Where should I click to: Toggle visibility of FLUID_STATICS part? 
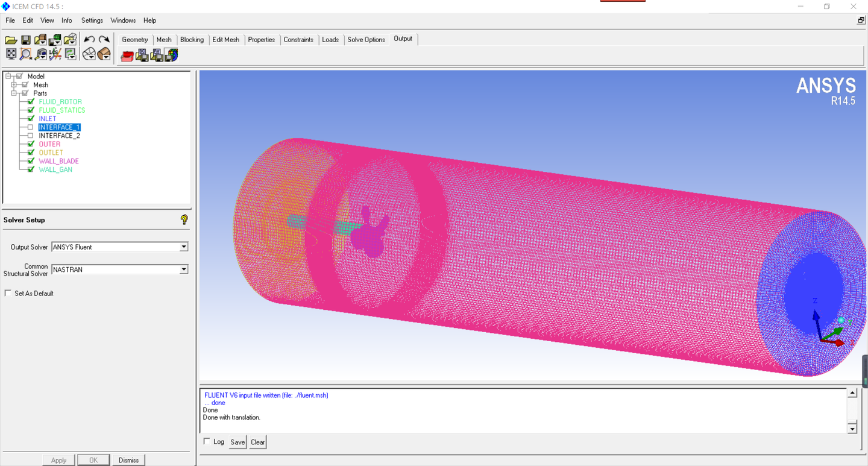tap(31, 110)
